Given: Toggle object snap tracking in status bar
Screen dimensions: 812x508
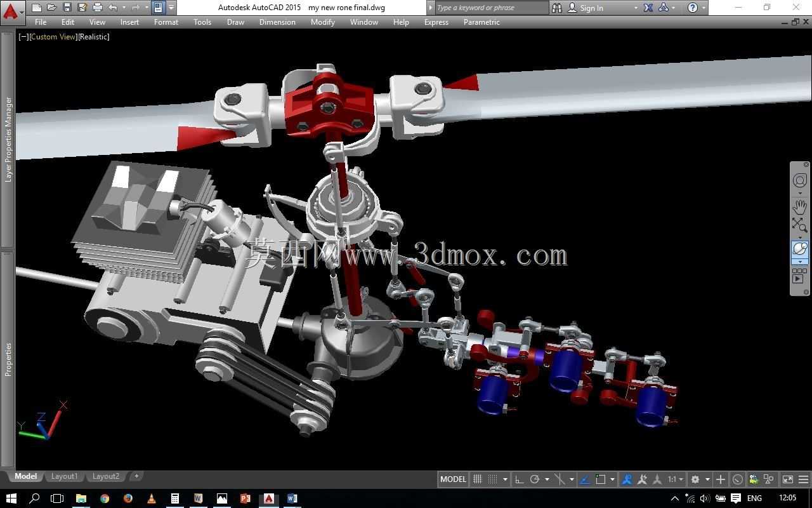Looking at the screenshot, I should point(585,479).
